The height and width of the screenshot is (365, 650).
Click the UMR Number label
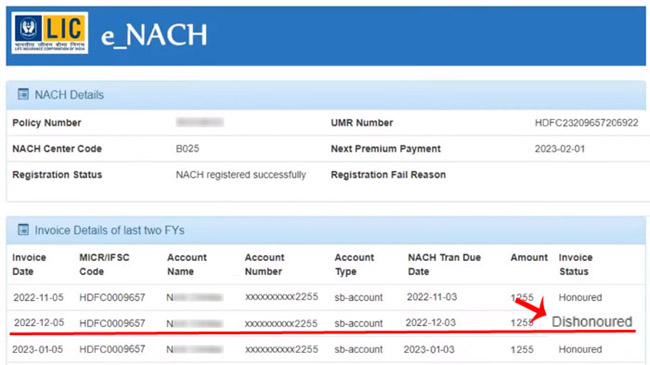(361, 123)
